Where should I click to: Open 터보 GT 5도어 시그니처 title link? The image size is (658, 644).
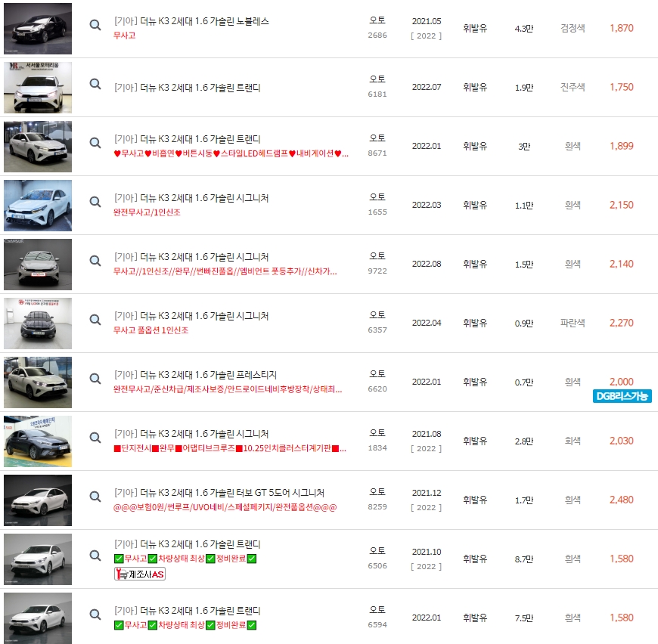point(219,493)
